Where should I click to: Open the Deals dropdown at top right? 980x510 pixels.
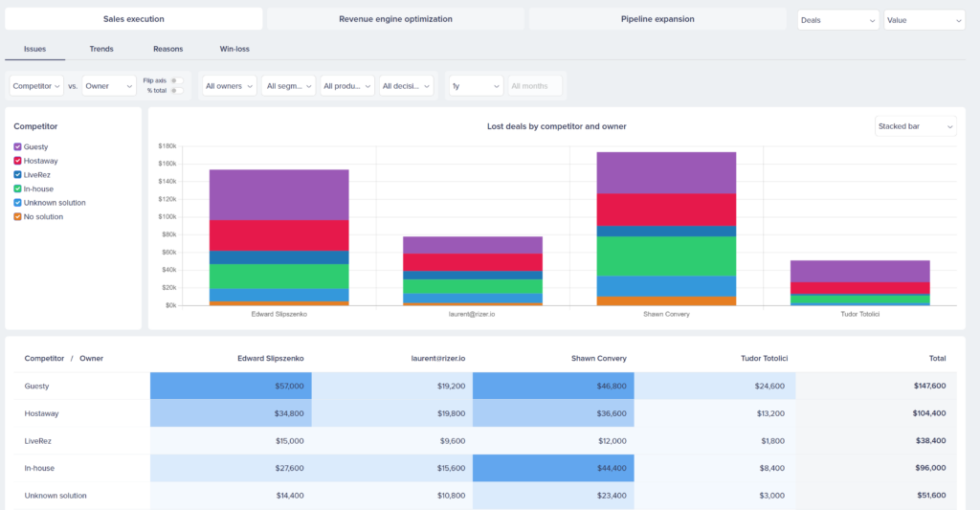[x=837, y=19]
